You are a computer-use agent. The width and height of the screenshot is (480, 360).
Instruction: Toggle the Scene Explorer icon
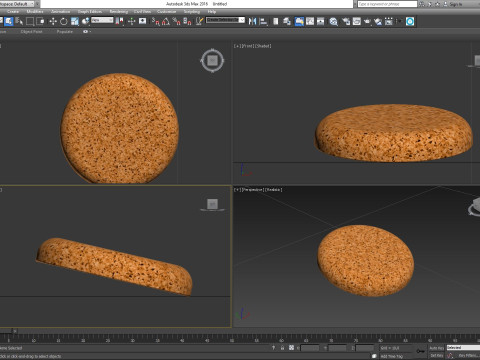coord(276,22)
